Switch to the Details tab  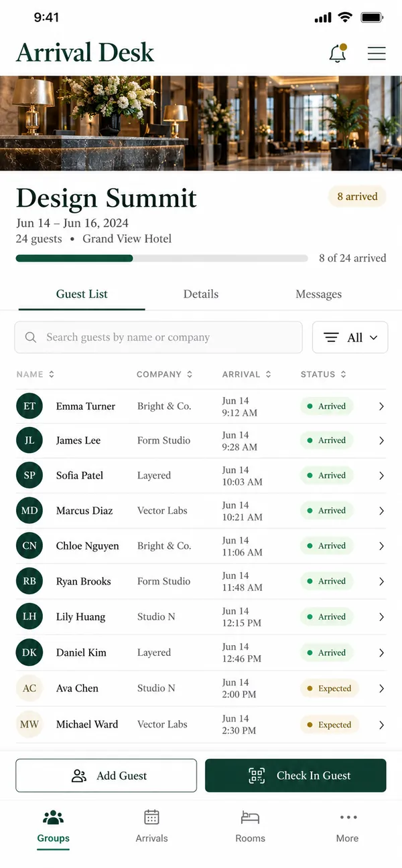coord(201,294)
